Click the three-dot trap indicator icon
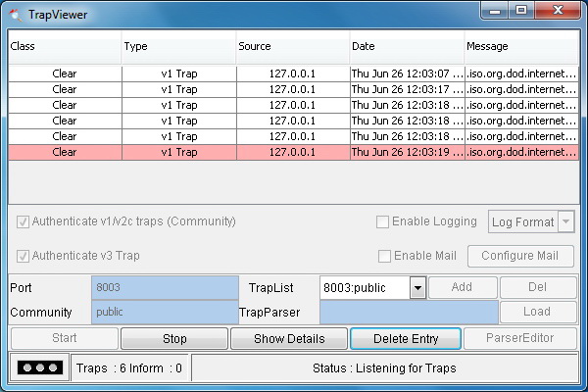The width and height of the screenshot is (588, 392). (40, 367)
